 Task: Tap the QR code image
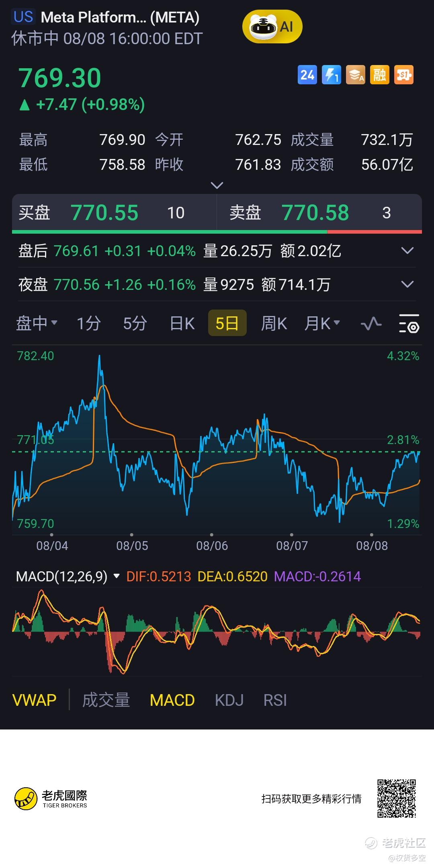[396, 799]
